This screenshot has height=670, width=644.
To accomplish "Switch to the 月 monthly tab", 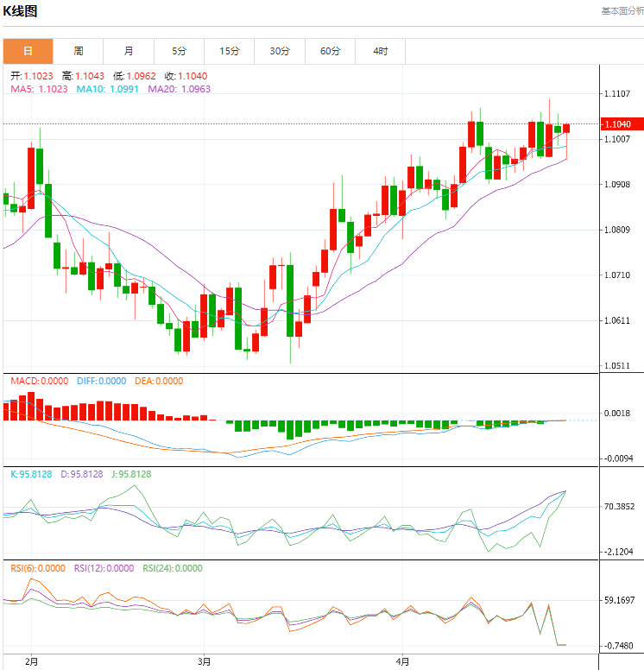I will (x=129, y=51).
